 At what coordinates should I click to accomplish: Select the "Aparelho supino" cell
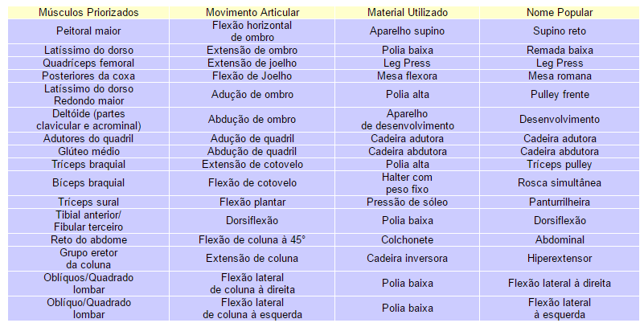(407, 31)
